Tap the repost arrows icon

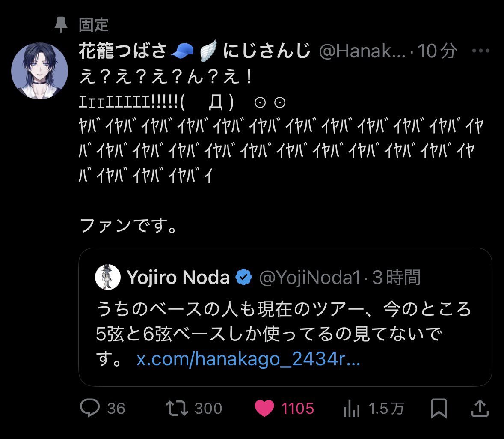coord(177,408)
